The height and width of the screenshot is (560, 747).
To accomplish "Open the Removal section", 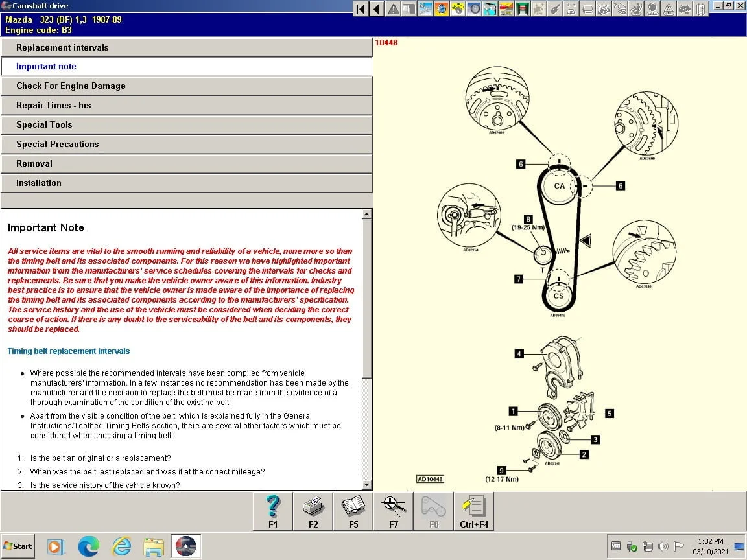I will pyautogui.click(x=187, y=163).
